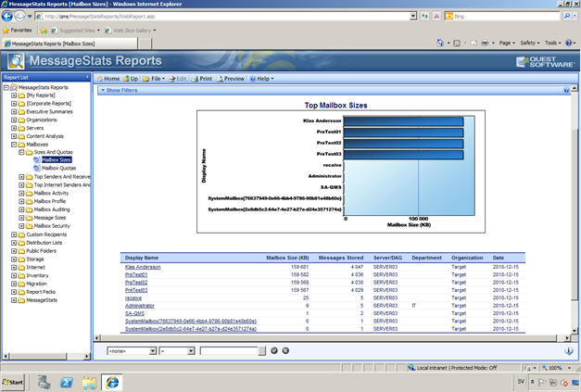
Task: Expand the Executive Summaries folder
Action: (14, 111)
